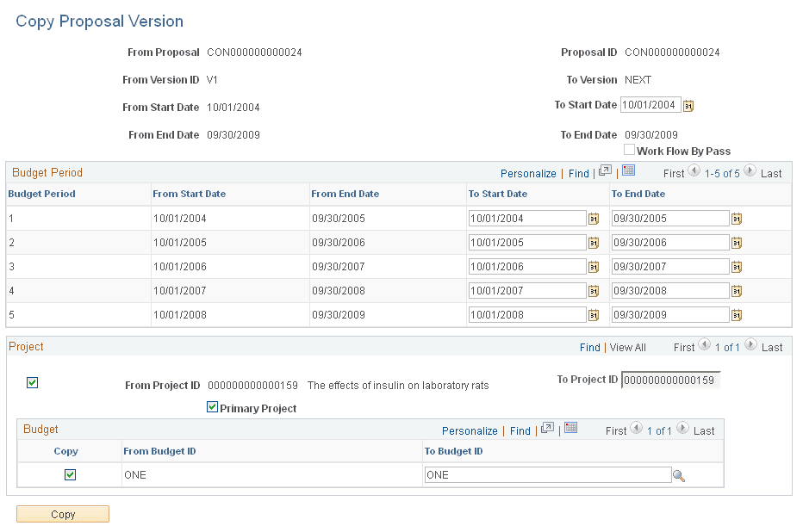The width and height of the screenshot is (803, 532).
Task: Open calendar for Budget Period 1 To Start Date
Action: click(x=593, y=218)
